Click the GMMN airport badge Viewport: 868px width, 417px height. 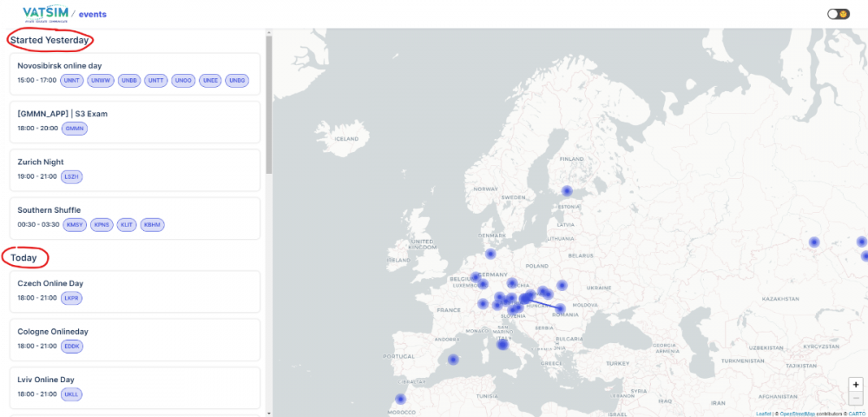click(x=74, y=129)
